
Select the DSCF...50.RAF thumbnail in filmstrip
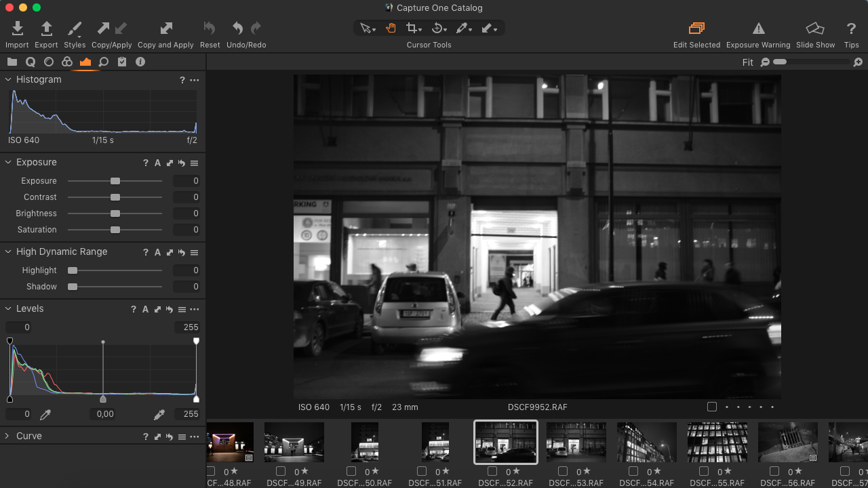pos(364,441)
